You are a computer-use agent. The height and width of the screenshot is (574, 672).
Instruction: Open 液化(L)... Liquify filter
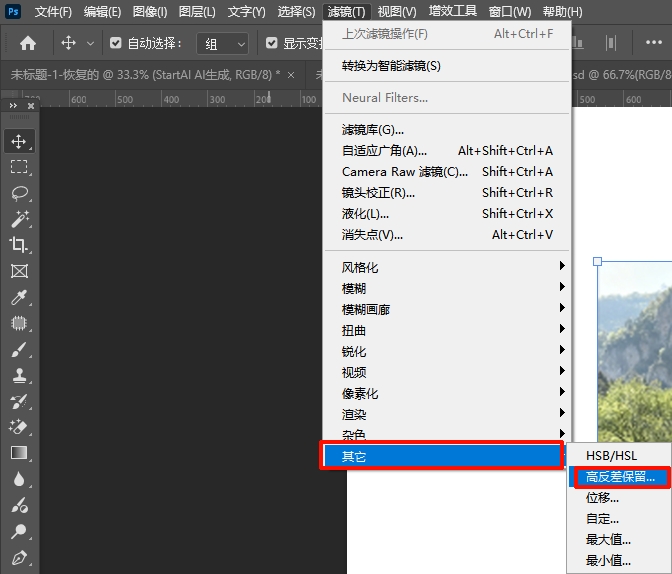pyautogui.click(x=446, y=213)
